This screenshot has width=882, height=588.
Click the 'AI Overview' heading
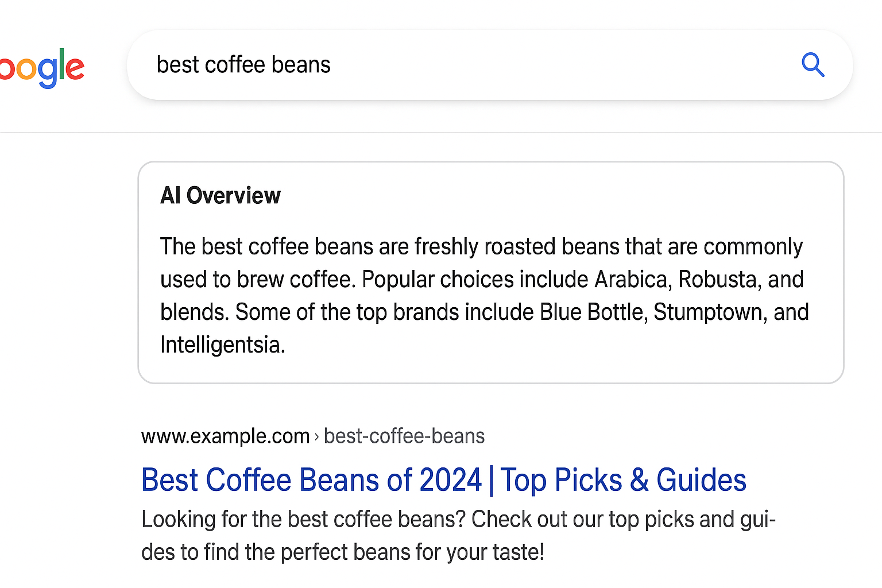click(220, 196)
